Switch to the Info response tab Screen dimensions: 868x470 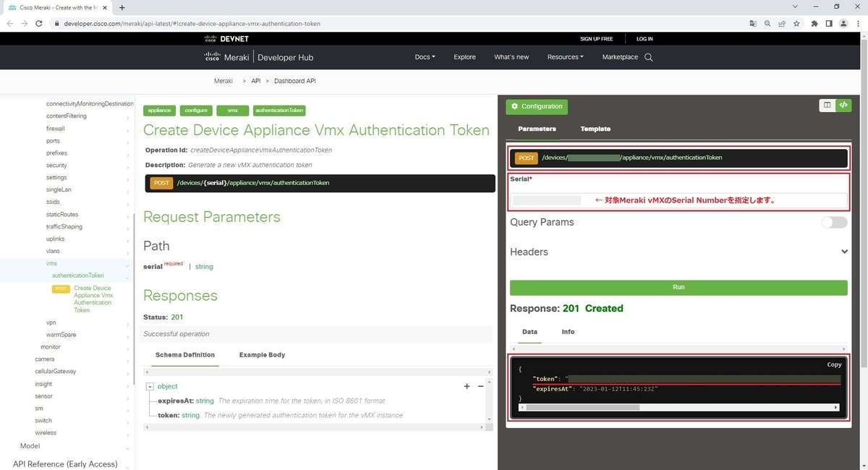pos(568,332)
